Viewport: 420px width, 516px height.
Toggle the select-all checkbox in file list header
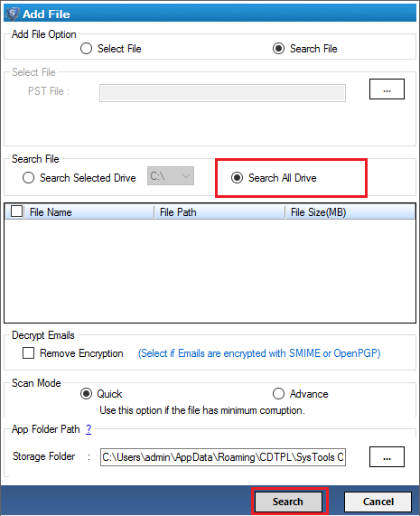click(16, 211)
